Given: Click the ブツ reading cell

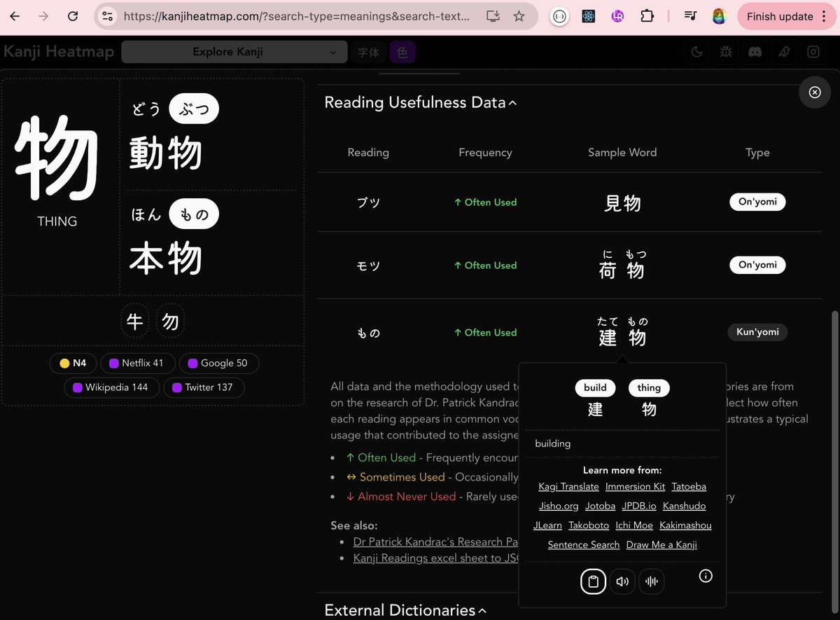Looking at the screenshot, I should click(x=368, y=202).
